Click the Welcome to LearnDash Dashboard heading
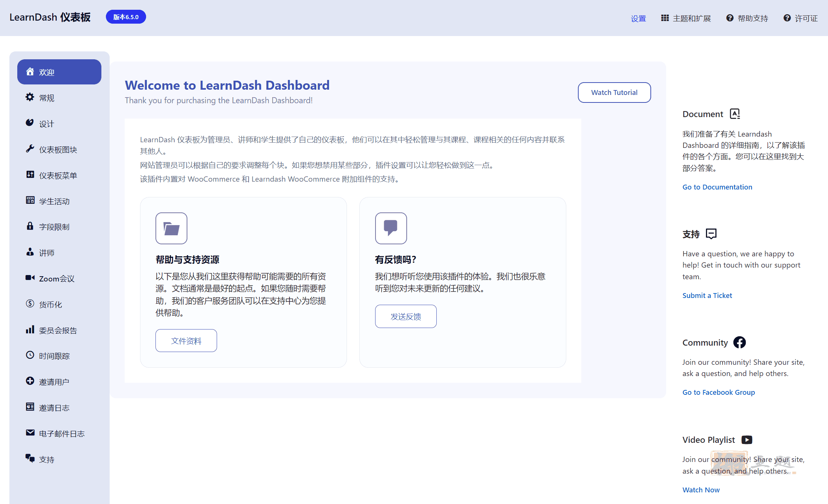 [227, 85]
